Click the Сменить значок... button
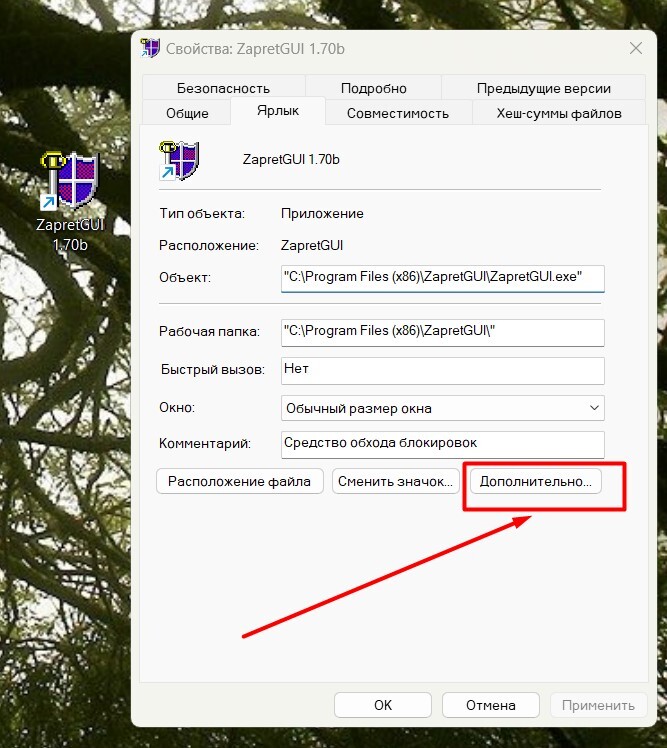 point(396,481)
